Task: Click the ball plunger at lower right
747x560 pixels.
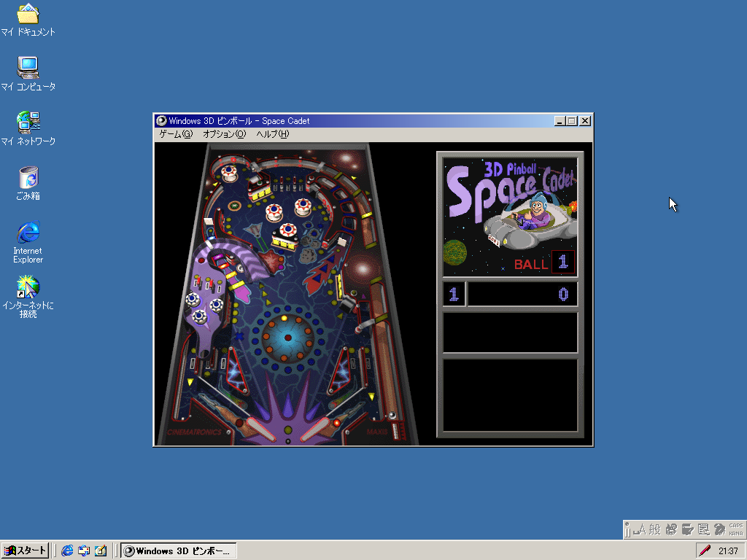Action: click(x=398, y=432)
